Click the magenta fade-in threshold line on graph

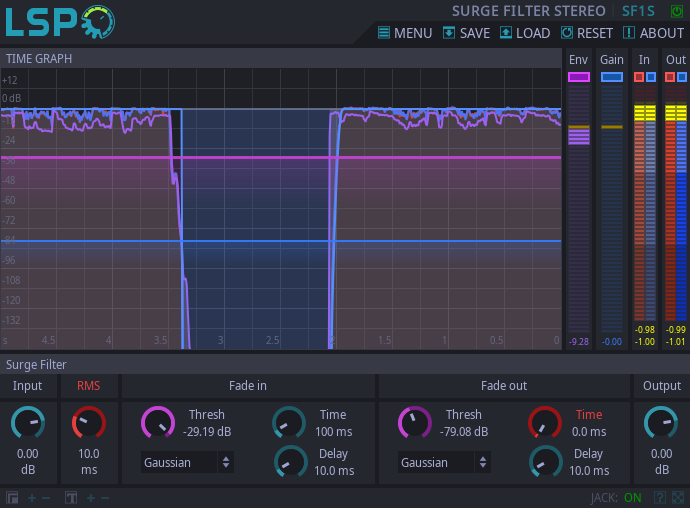(x=281, y=157)
